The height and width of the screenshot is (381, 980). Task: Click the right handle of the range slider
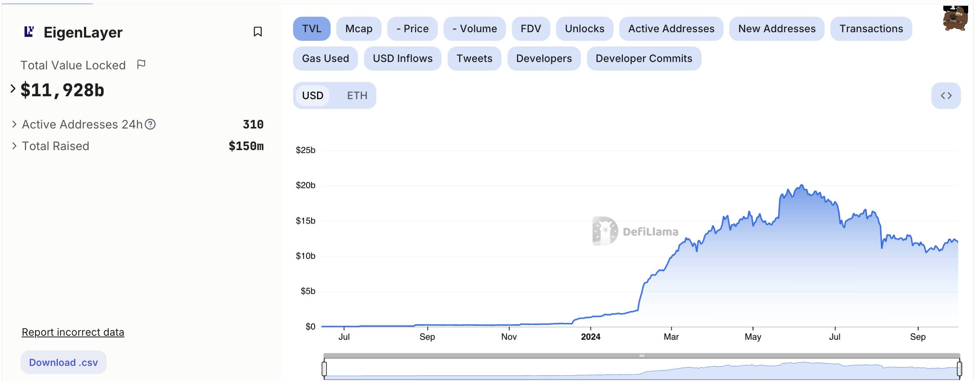click(959, 368)
